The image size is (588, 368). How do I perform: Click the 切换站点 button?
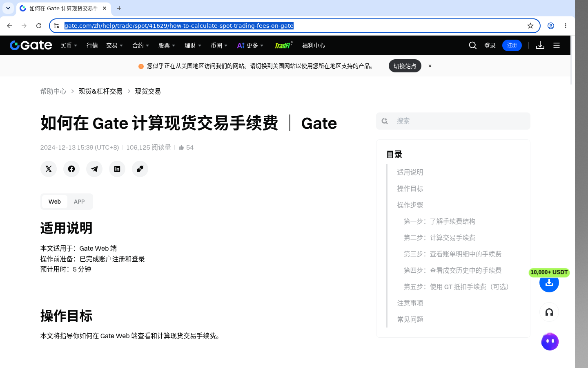pos(405,66)
